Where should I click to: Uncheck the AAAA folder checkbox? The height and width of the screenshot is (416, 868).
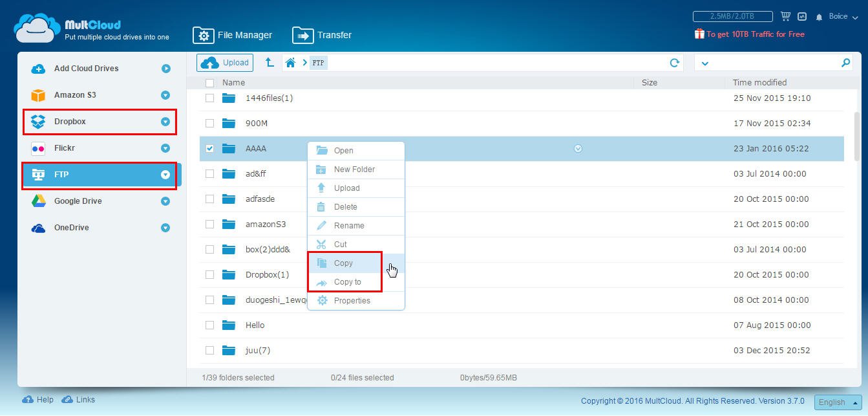click(x=209, y=148)
